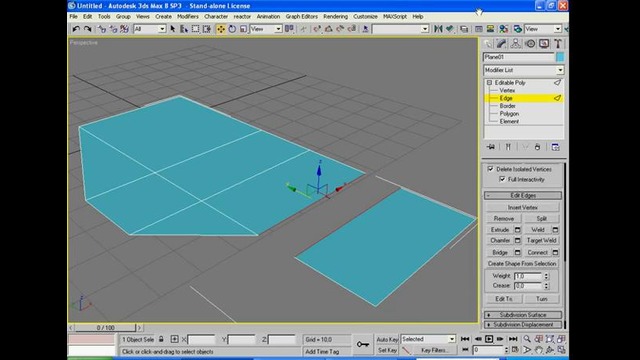Expand the Subdivision Surface rollout
The width and height of the screenshot is (640, 360).
click(x=523, y=315)
